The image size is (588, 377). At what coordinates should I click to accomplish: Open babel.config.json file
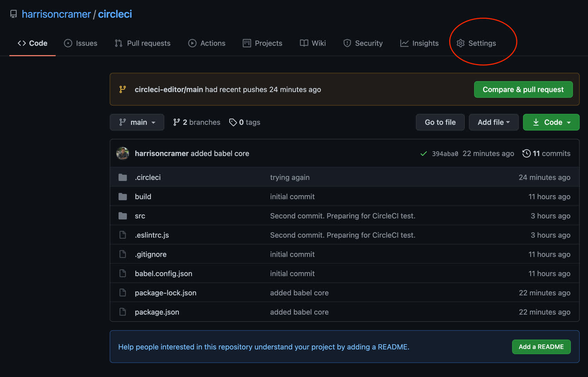[x=163, y=274]
